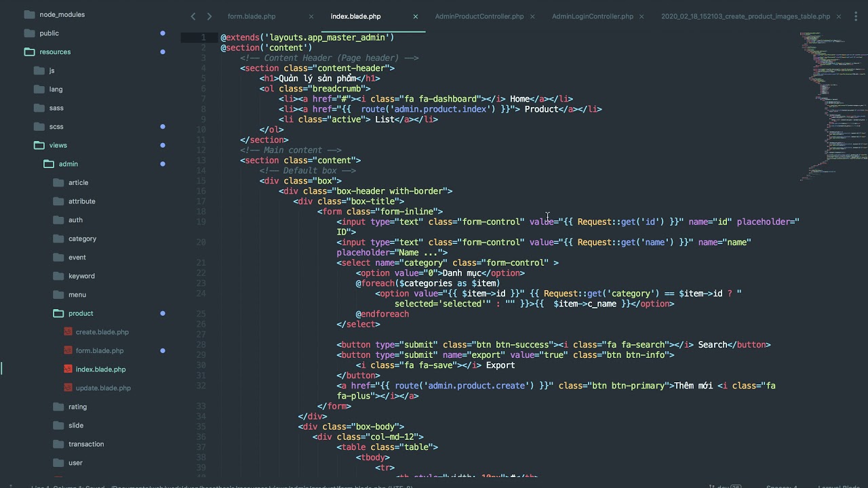Click the sidebar form.blade.php file icon
868x488 pixels.
click(68, 350)
